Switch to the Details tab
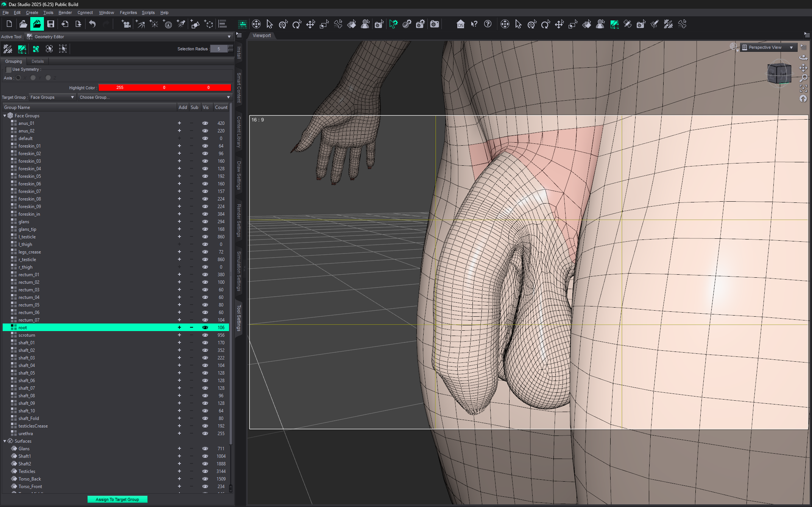 point(37,61)
